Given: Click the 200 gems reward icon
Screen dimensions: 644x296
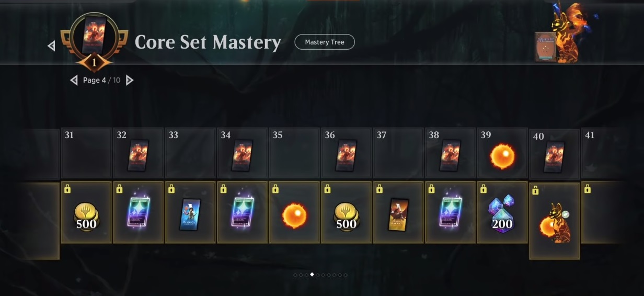Looking at the screenshot, I should [502, 214].
